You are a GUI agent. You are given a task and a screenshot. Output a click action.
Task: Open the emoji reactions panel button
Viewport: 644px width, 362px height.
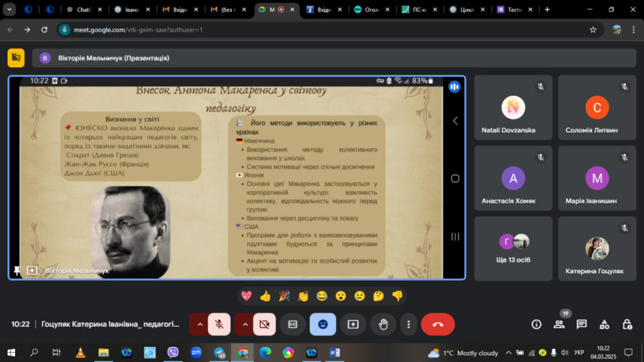click(x=323, y=324)
